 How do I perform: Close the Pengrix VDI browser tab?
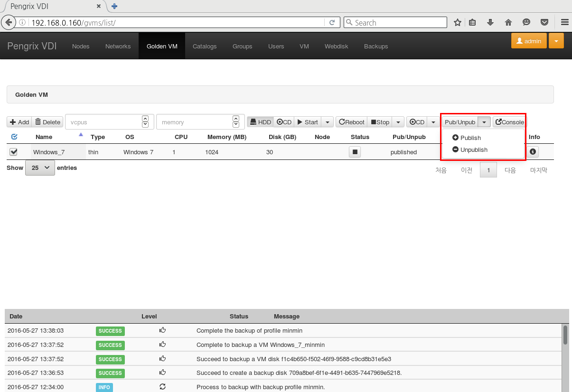tap(99, 7)
